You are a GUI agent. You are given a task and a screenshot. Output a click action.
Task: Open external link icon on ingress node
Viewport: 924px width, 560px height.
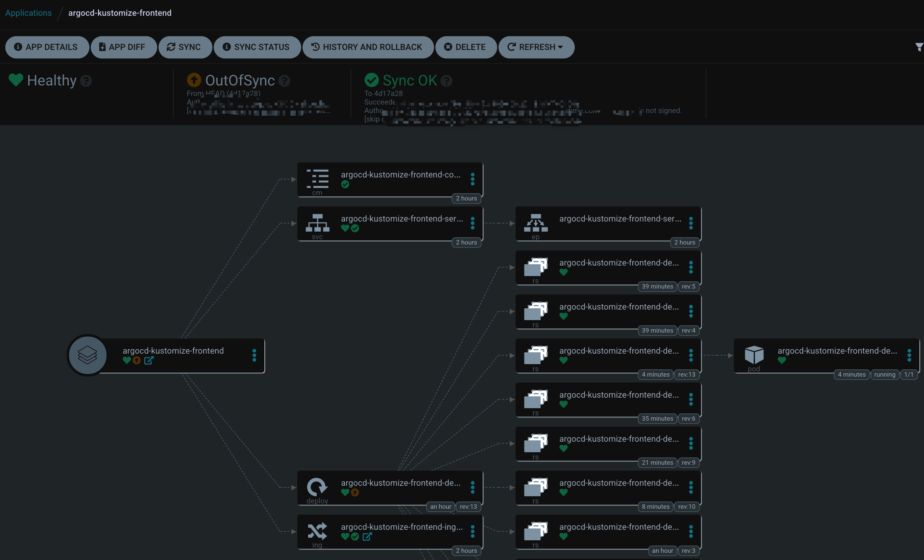(367, 536)
